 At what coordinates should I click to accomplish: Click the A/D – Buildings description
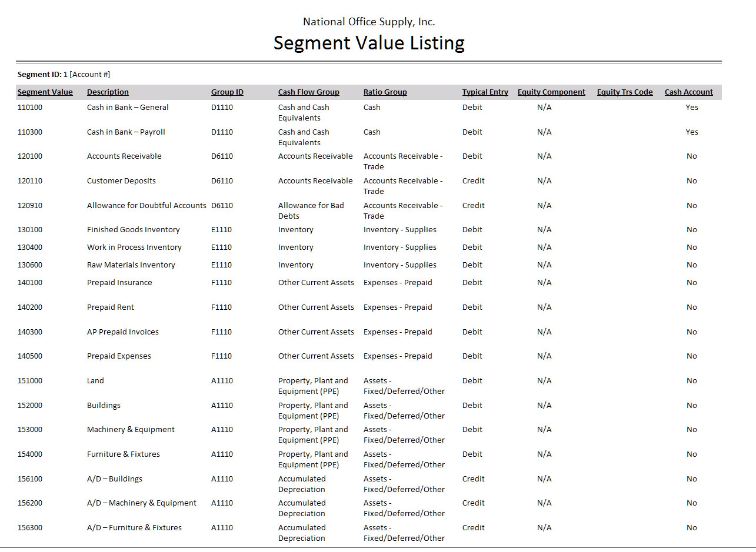click(115, 479)
